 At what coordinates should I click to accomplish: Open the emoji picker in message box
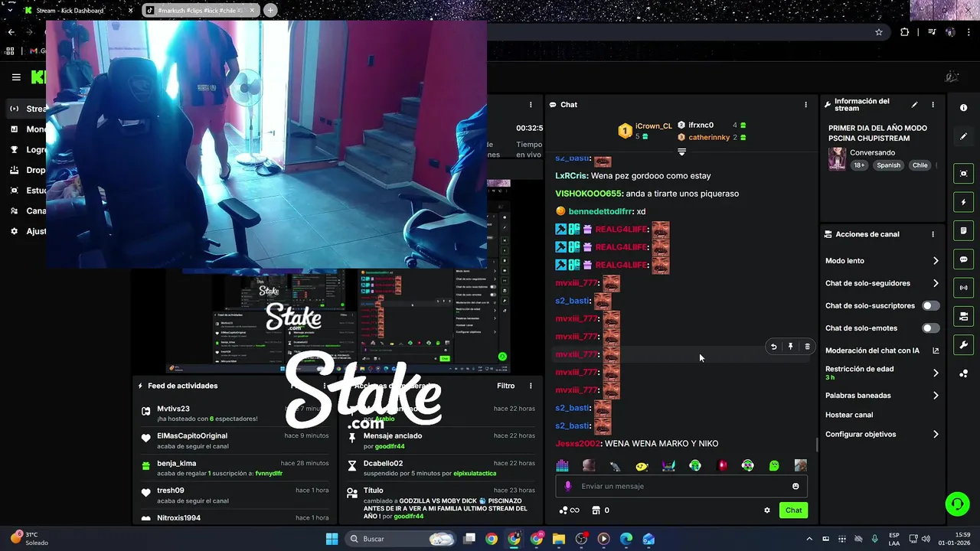795,486
